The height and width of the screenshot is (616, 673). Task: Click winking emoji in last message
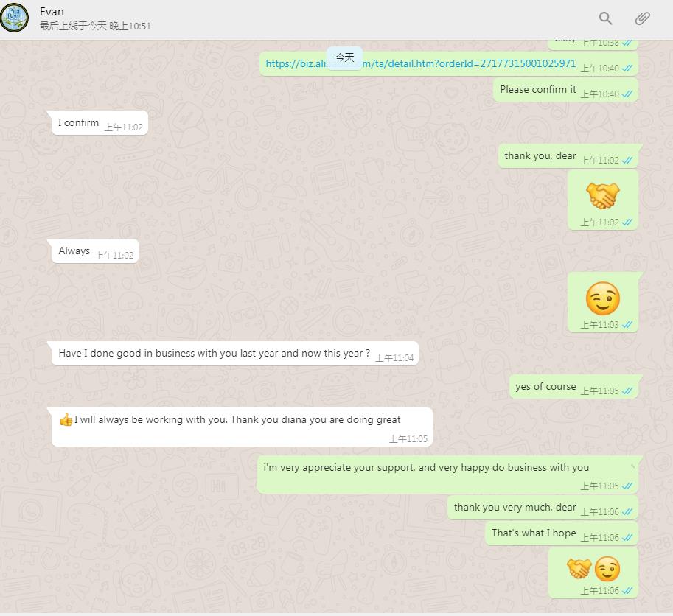[x=607, y=568]
